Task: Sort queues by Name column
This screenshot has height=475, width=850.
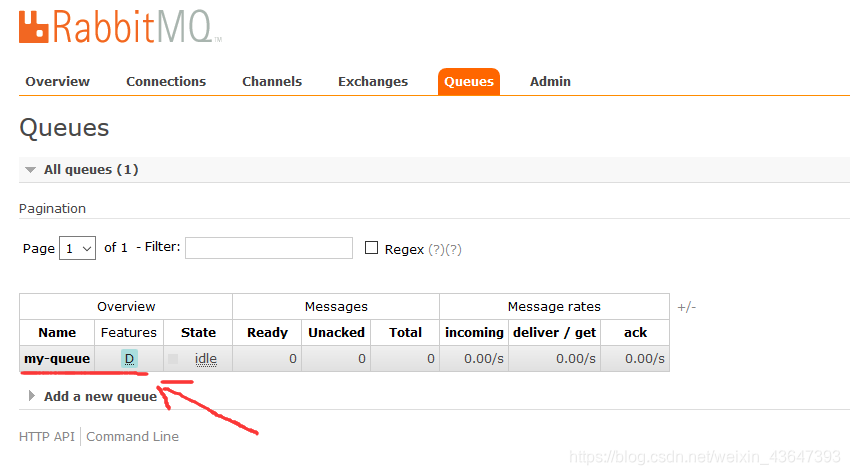Action: tap(57, 332)
